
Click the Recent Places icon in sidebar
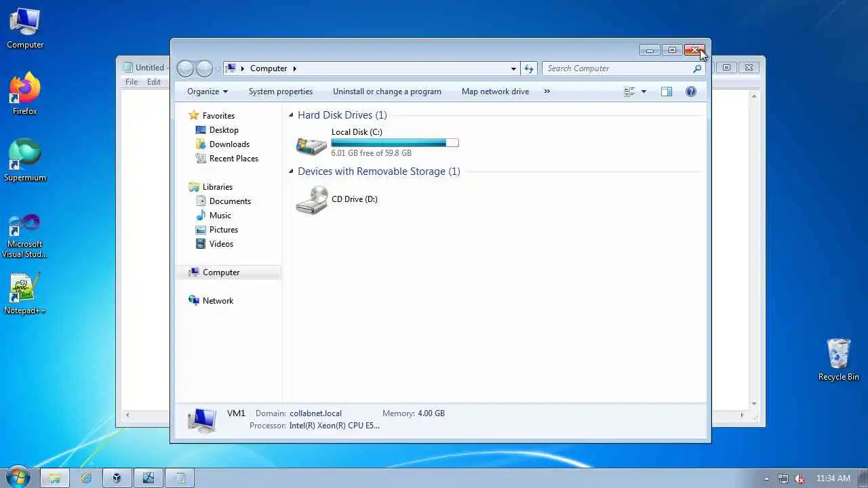(201, 159)
